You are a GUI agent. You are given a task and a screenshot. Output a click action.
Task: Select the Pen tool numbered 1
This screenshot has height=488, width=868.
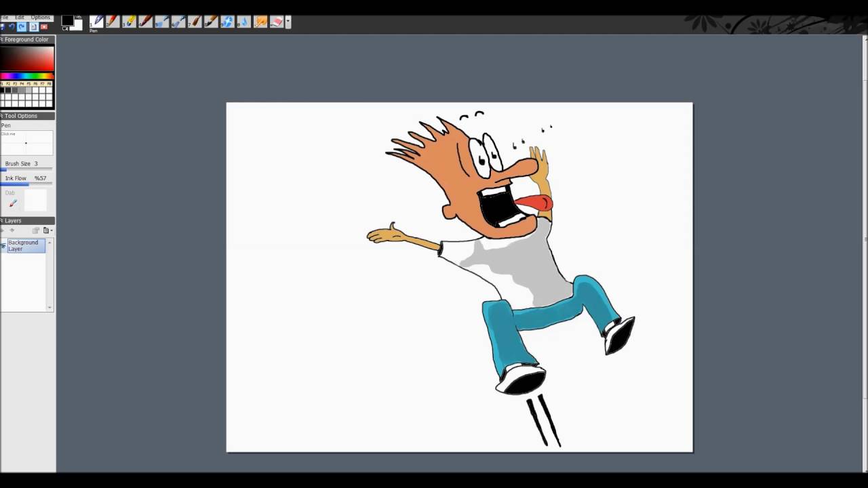coord(96,22)
